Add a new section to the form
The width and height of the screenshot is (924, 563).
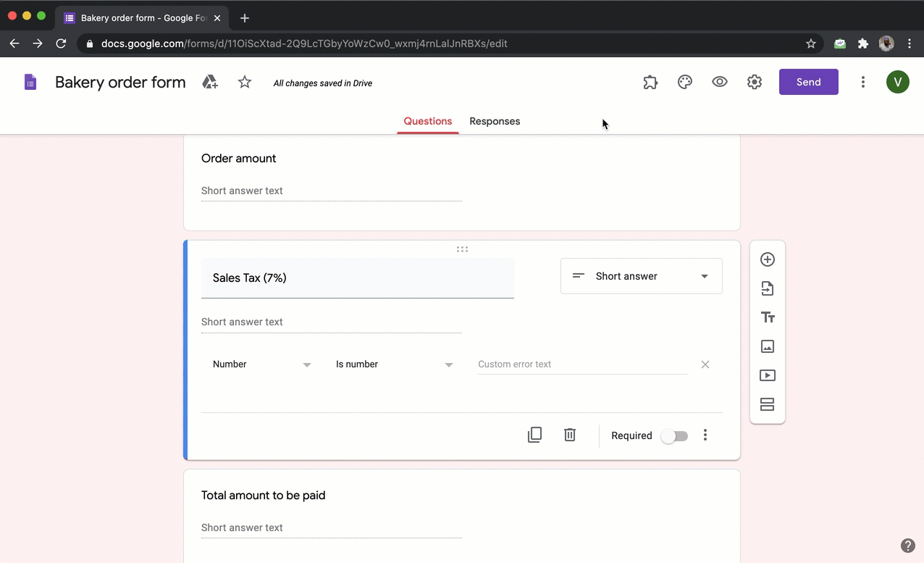pyautogui.click(x=767, y=404)
